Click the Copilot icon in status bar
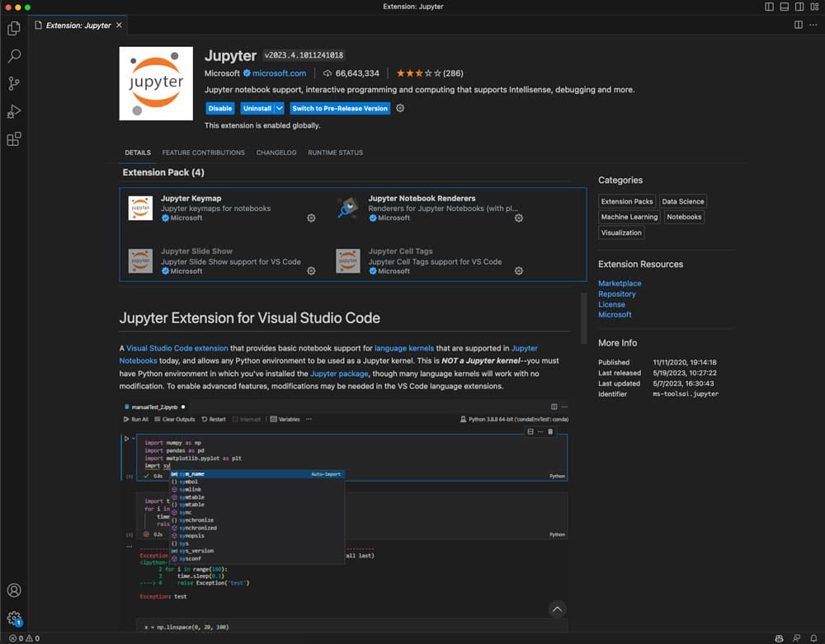825x644 pixels. pos(780,638)
